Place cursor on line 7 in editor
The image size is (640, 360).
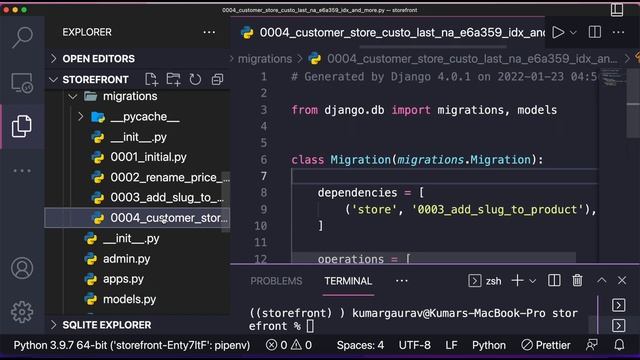pos(444,176)
